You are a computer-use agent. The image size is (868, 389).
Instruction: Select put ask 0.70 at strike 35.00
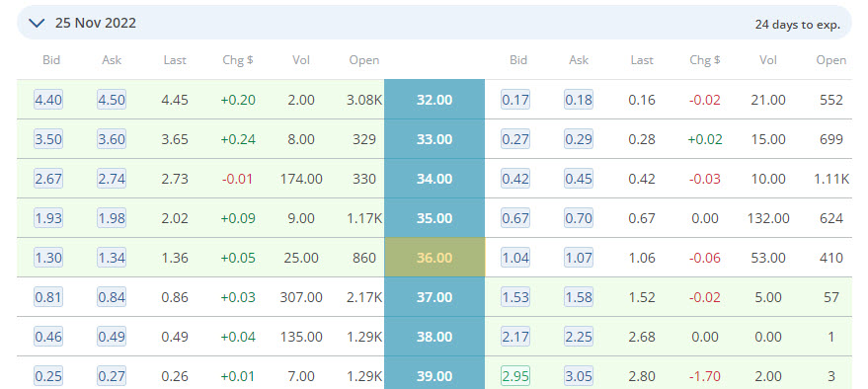[x=579, y=218]
